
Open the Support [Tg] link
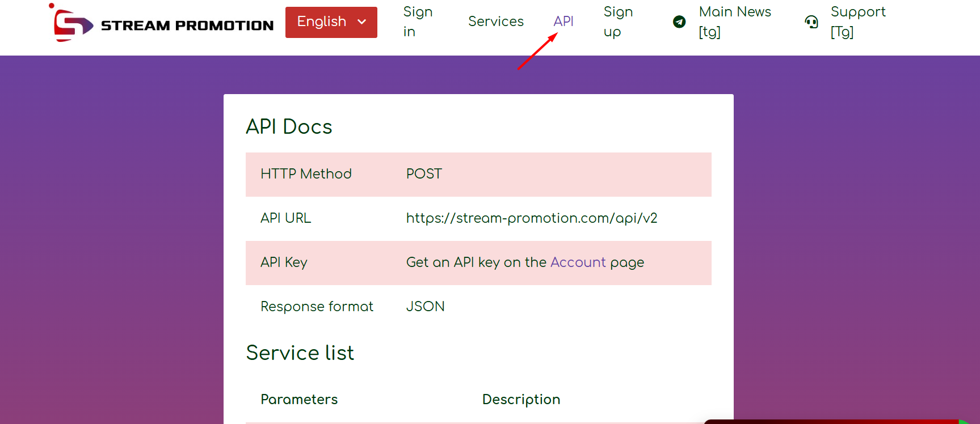[858, 22]
